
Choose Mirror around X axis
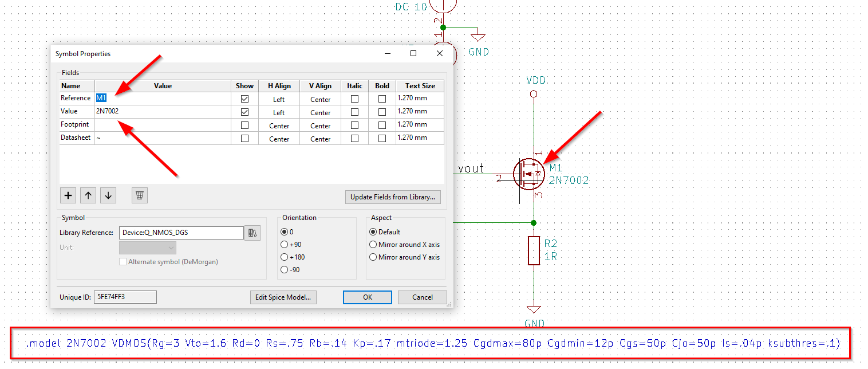pyautogui.click(x=374, y=245)
